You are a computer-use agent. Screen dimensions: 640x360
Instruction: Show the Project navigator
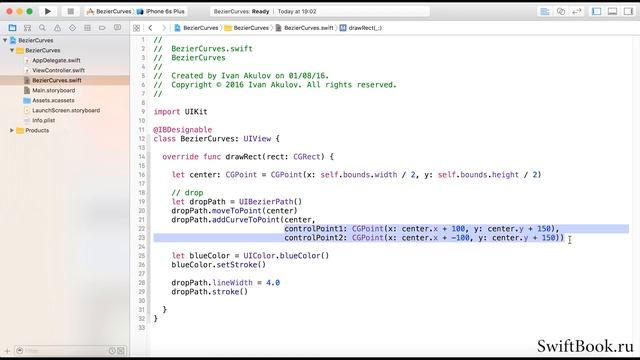coord(12,28)
